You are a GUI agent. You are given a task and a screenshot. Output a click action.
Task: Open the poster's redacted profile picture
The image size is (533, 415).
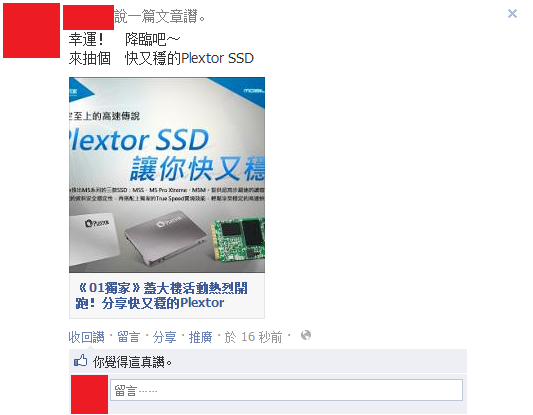point(31,30)
